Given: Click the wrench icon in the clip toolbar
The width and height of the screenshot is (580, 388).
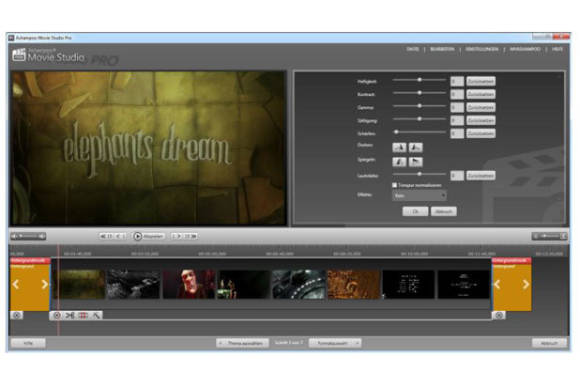Looking at the screenshot, I should click(x=96, y=316).
